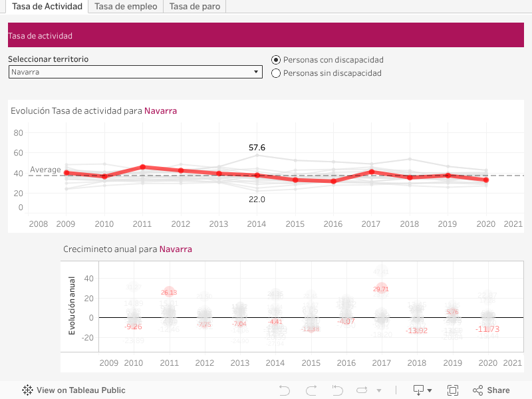Click the Undo arrow in the toolbar
This screenshot has height=399, width=532.
point(285,390)
